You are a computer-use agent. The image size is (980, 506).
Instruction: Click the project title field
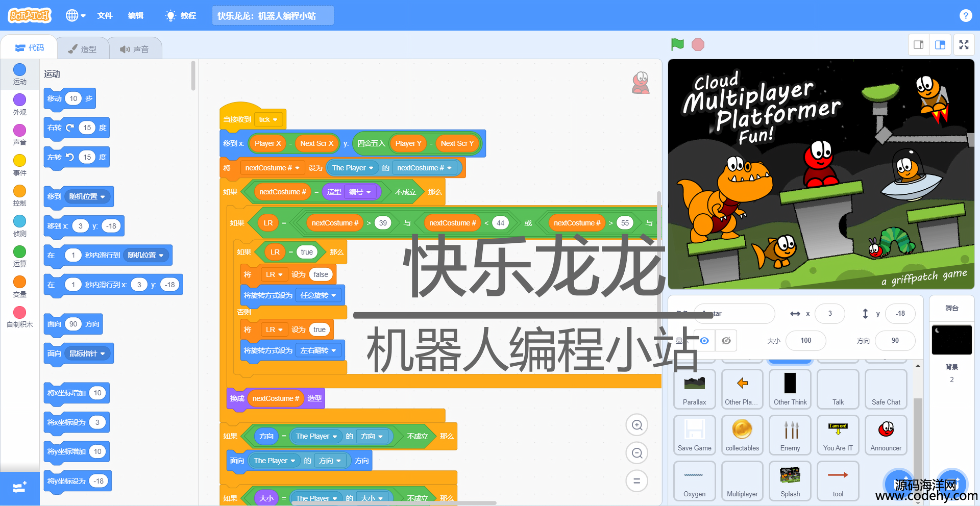tap(273, 15)
